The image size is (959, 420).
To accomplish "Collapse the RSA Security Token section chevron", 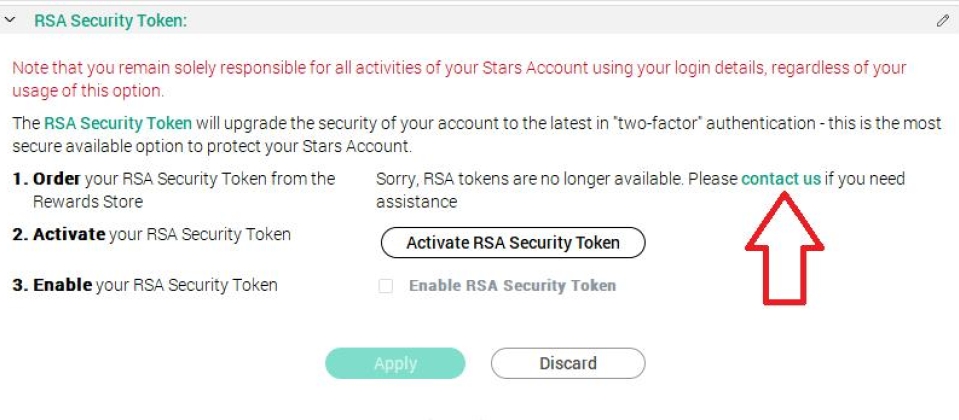I will click(10, 20).
